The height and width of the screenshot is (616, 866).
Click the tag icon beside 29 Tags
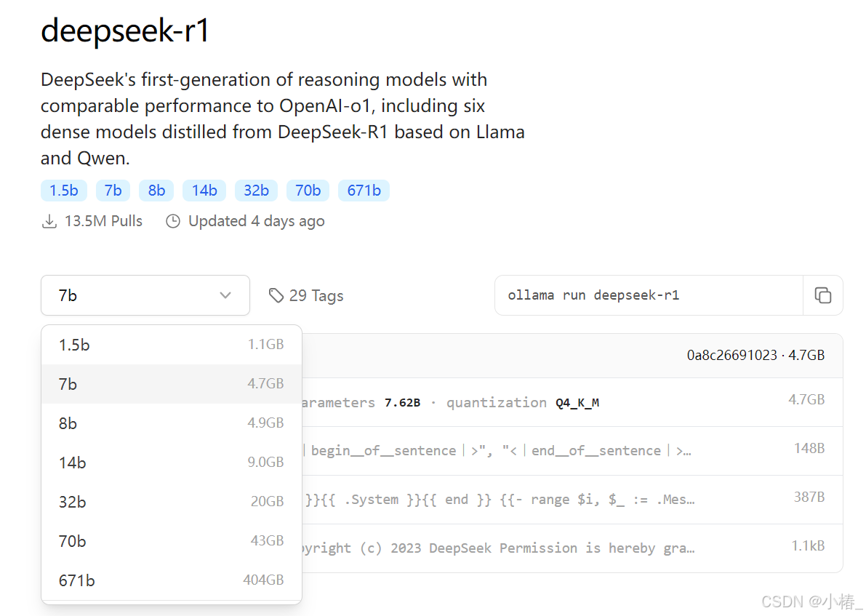coord(276,295)
